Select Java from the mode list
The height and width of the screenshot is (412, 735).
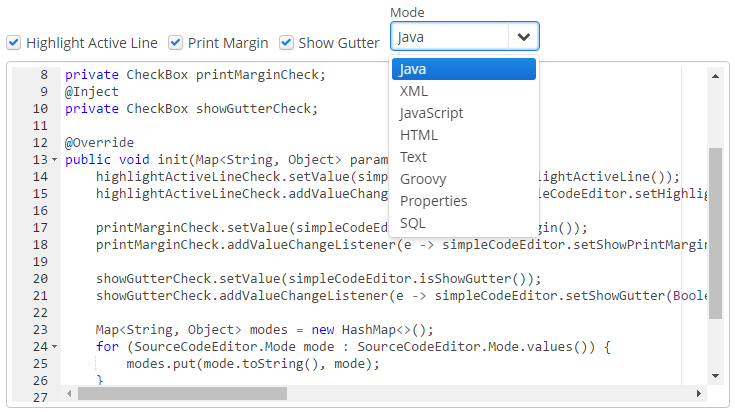tap(464, 69)
